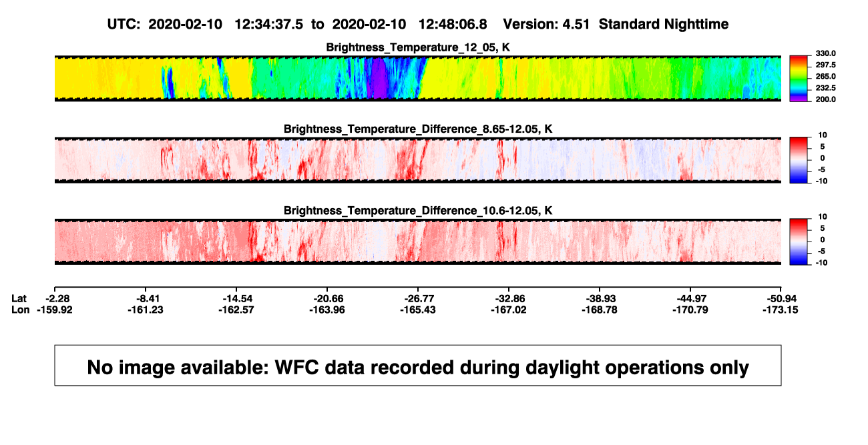Click the Brightness_Temperature_12_05 image strip

(418, 78)
